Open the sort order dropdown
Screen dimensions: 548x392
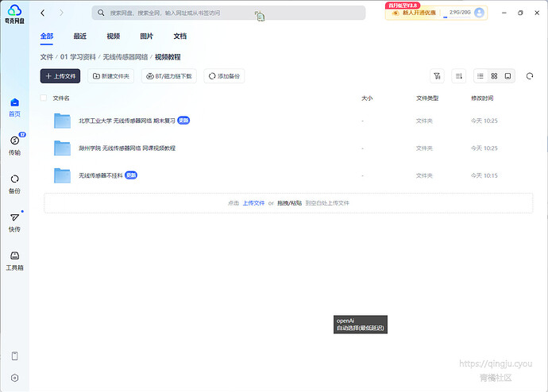point(458,76)
